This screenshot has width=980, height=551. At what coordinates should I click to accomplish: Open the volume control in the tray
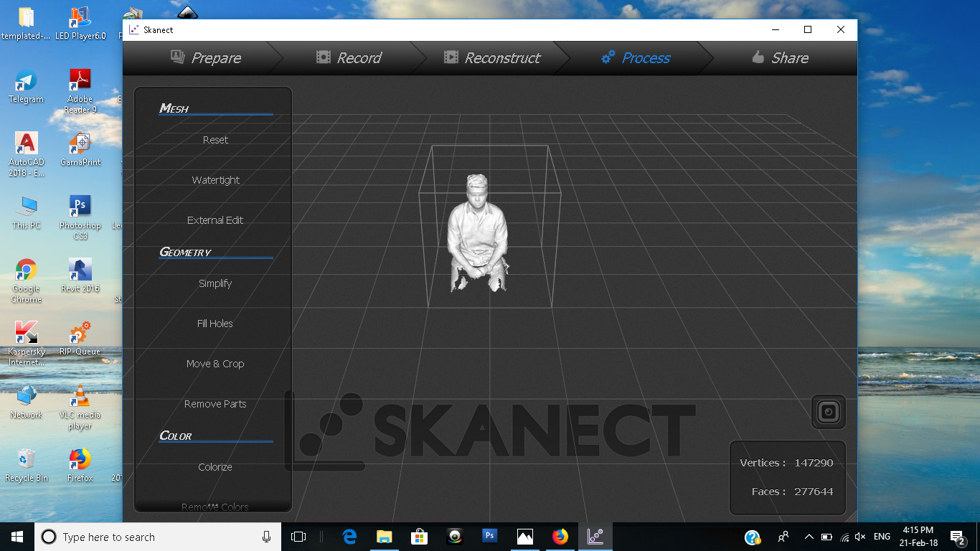[860, 537]
